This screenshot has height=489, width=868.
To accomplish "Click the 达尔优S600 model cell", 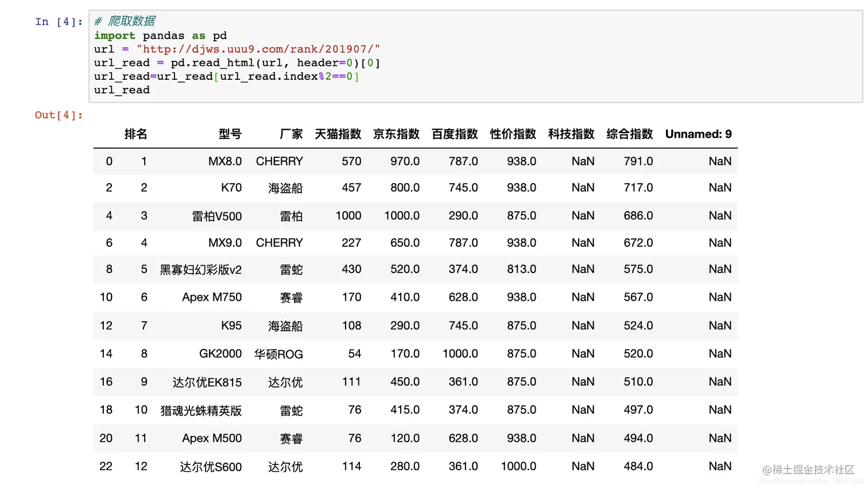I will click(211, 466).
